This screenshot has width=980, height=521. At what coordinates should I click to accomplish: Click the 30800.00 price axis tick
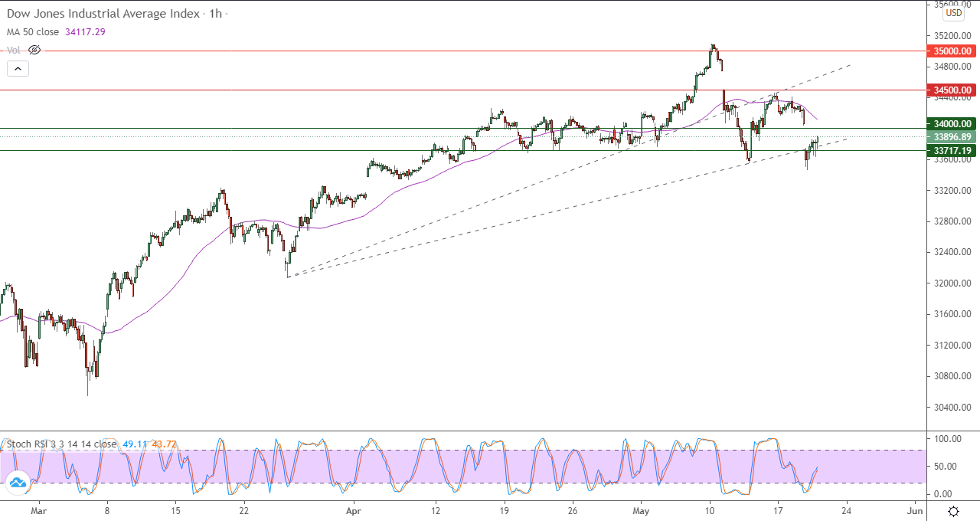coord(952,376)
